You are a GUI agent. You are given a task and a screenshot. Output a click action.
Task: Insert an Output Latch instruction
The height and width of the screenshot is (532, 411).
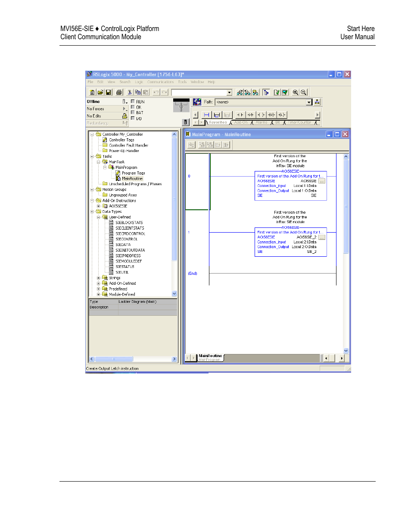pos(282,115)
